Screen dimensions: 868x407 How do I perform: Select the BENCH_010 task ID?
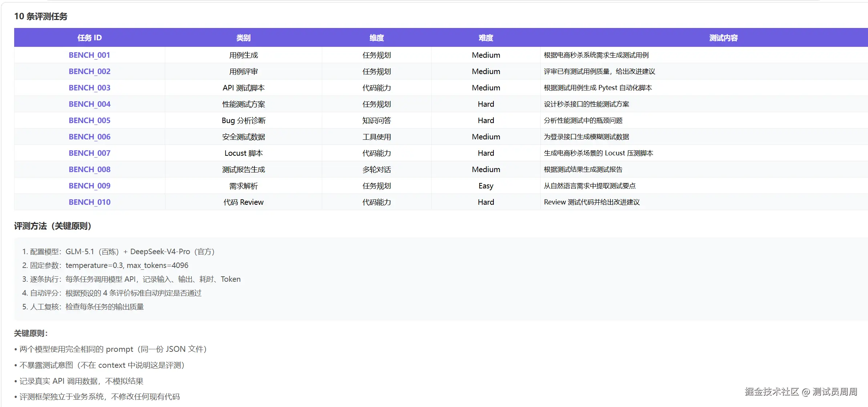pyautogui.click(x=89, y=202)
